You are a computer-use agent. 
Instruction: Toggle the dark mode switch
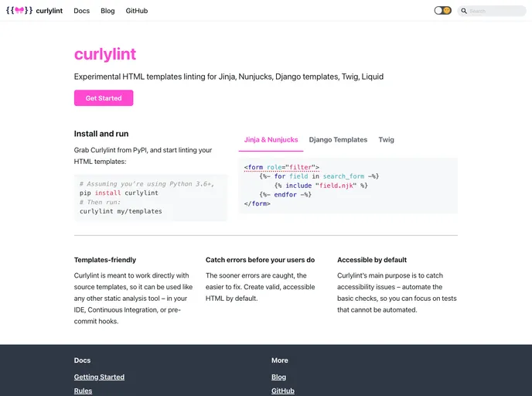[443, 11]
